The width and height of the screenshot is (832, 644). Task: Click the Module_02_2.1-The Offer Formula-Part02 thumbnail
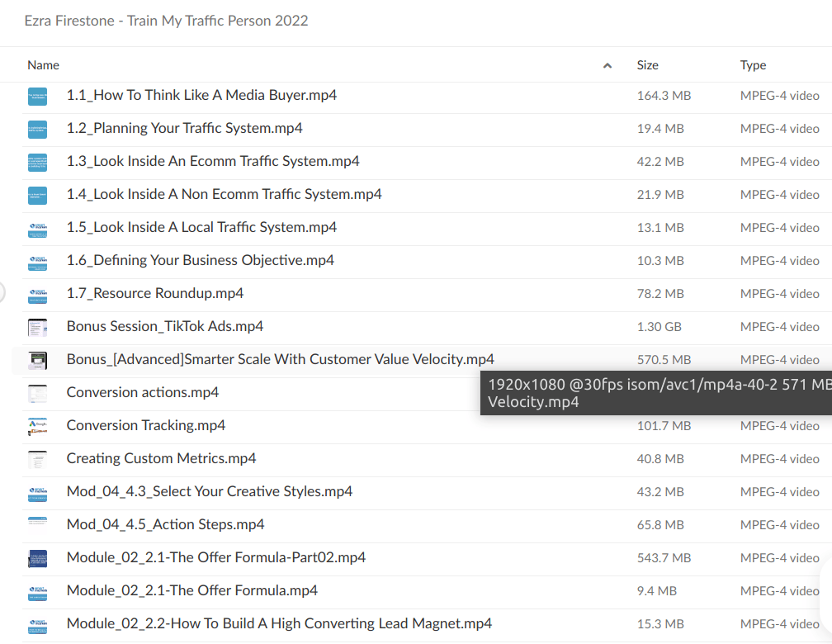pos(37,557)
